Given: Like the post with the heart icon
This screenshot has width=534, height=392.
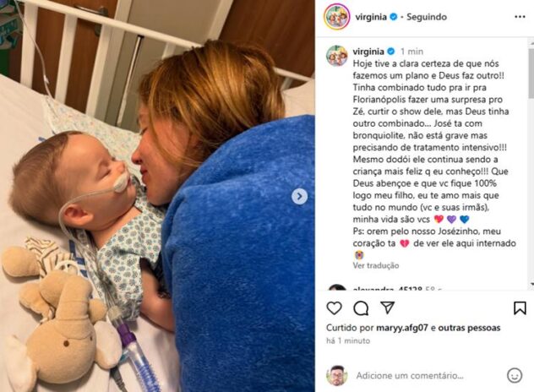Looking at the screenshot, I should pyautogui.click(x=334, y=308).
